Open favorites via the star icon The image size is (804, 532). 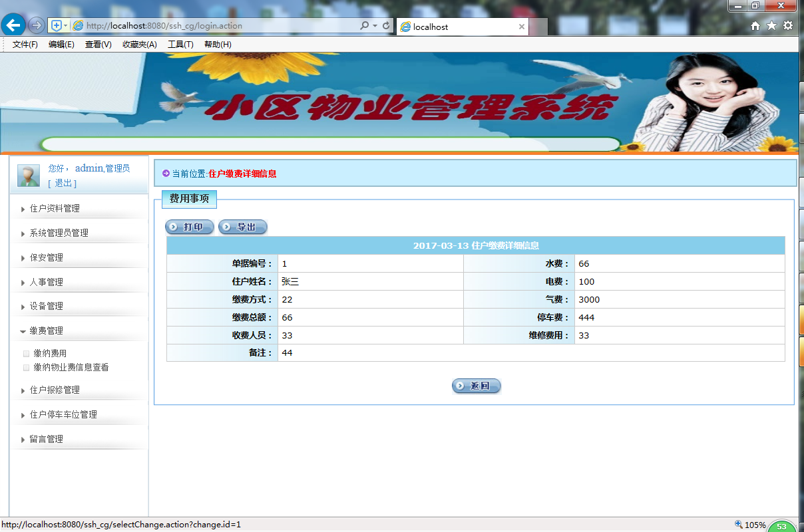pos(771,25)
